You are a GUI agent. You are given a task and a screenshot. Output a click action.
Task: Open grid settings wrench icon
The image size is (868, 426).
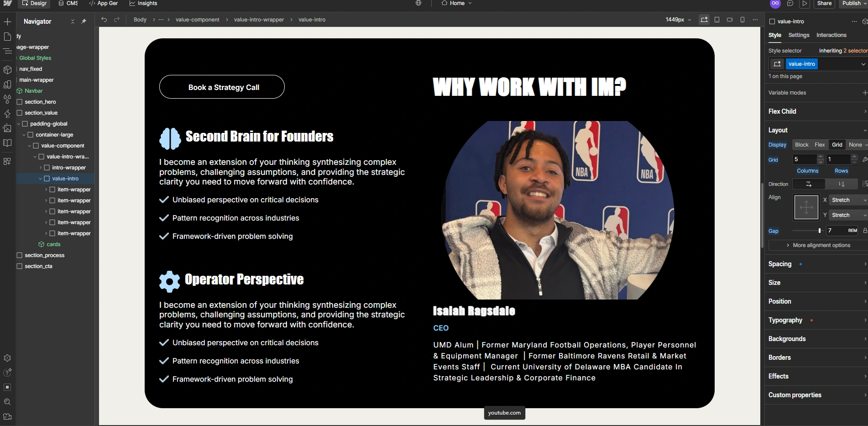865,159
